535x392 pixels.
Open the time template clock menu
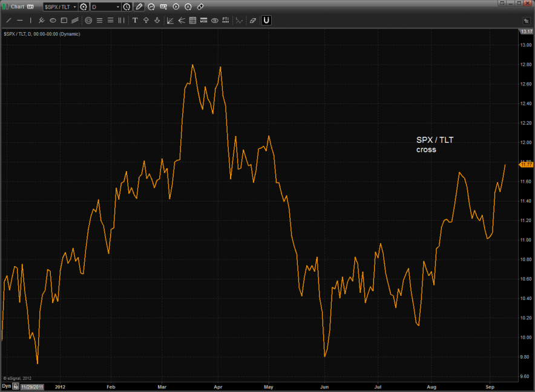click(x=126, y=7)
